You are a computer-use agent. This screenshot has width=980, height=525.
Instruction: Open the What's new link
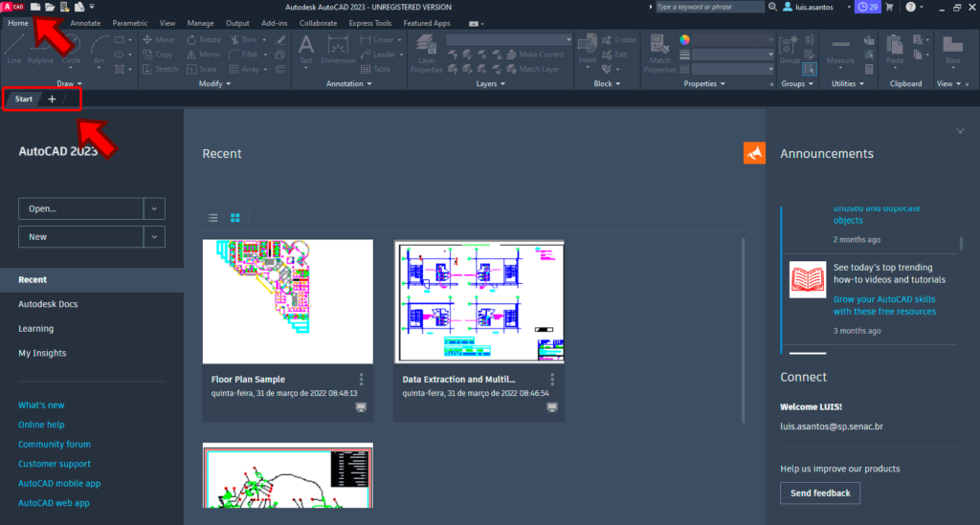click(41, 405)
